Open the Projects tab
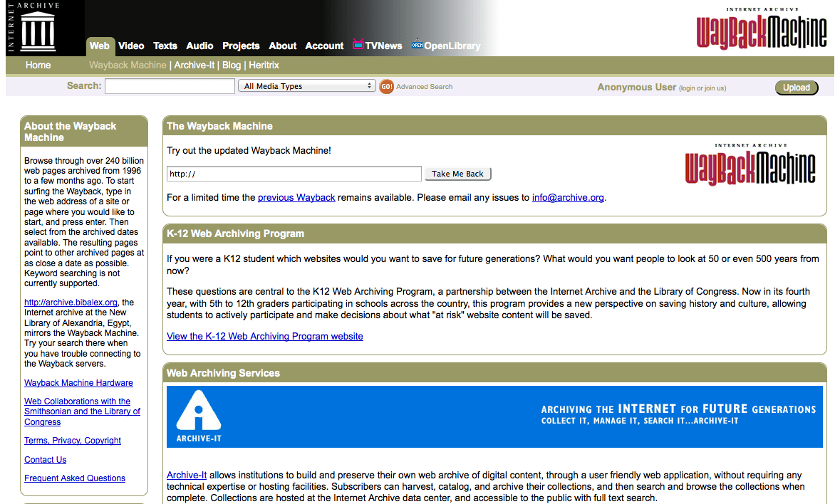840x504 pixels. [x=241, y=46]
